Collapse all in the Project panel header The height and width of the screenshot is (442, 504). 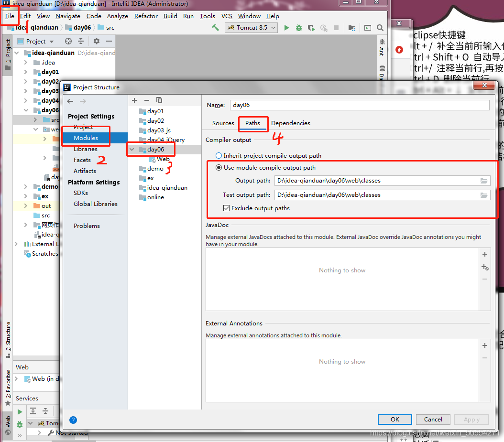(81, 41)
